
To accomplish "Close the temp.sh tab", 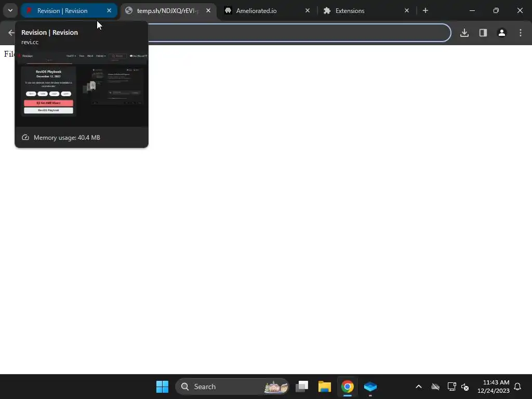I will coord(208,10).
